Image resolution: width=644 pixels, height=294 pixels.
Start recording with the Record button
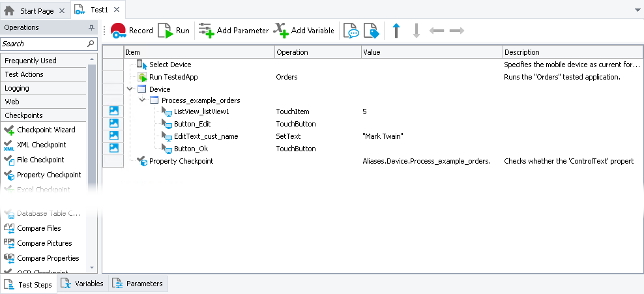click(132, 31)
